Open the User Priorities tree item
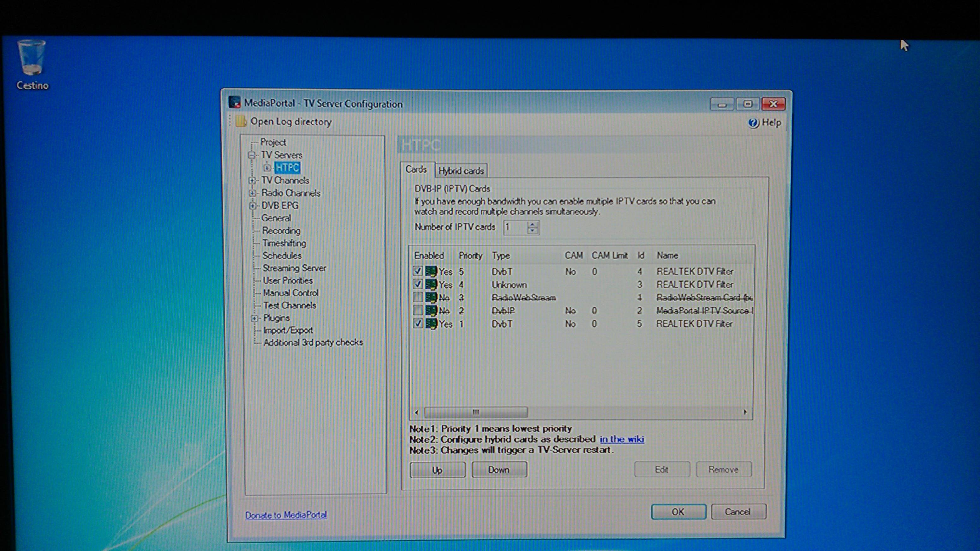Image resolution: width=980 pixels, height=551 pixels. pos(288,281)
